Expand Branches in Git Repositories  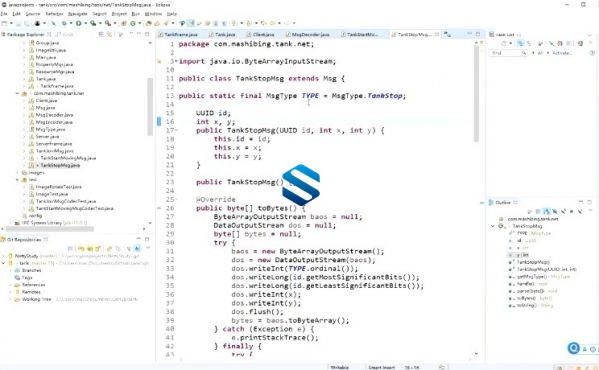coord(11,270)
